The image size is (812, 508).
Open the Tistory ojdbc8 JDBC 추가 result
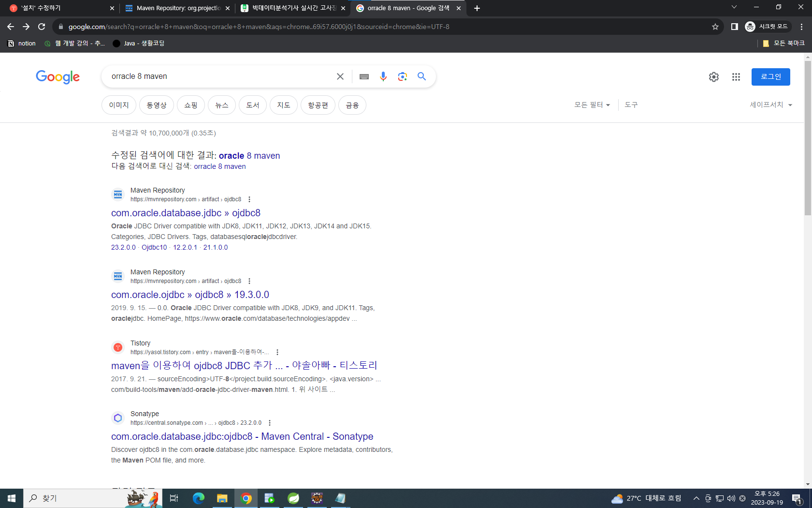(244, 366)
